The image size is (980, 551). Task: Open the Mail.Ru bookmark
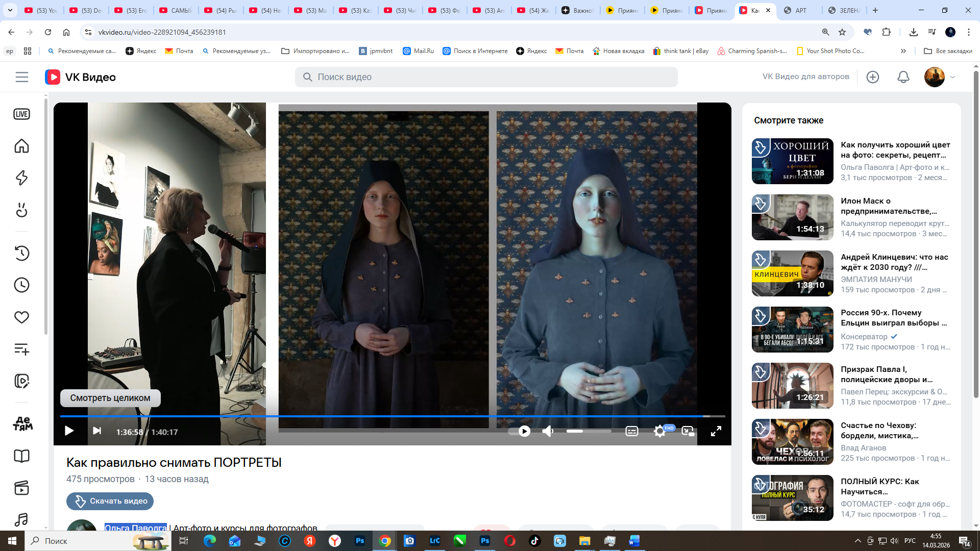pyautogui.click(x=419, y=51)
